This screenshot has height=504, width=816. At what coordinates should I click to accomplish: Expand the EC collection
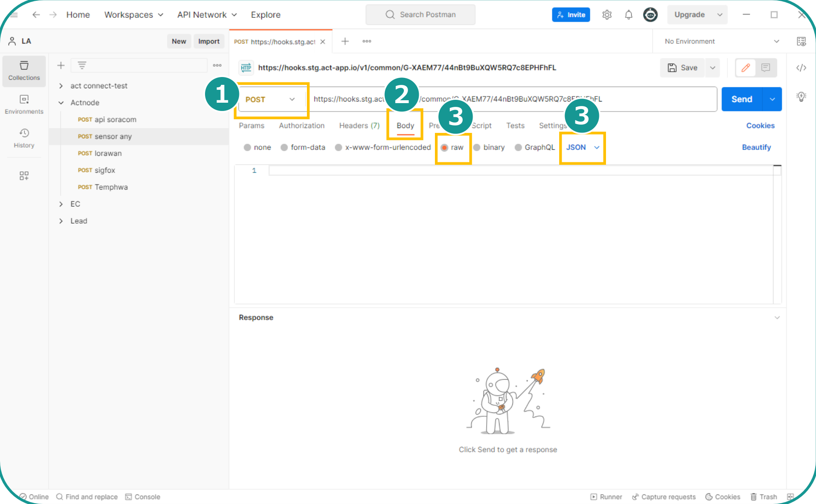(61, 204)
